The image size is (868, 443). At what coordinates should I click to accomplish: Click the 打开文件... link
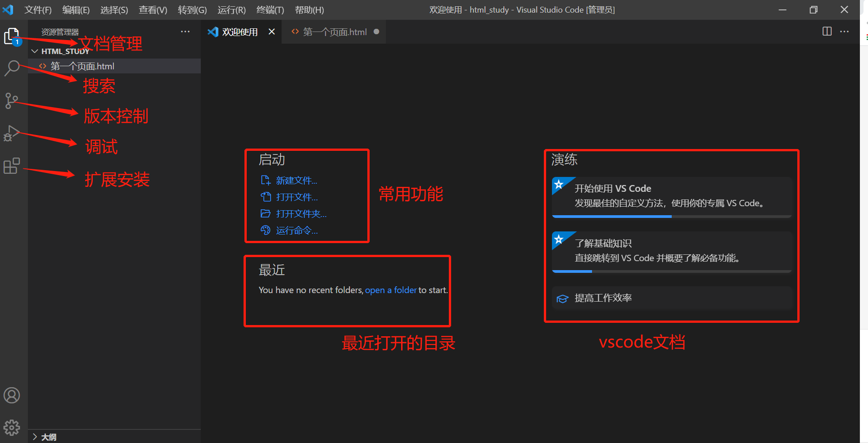coord(297,197)
